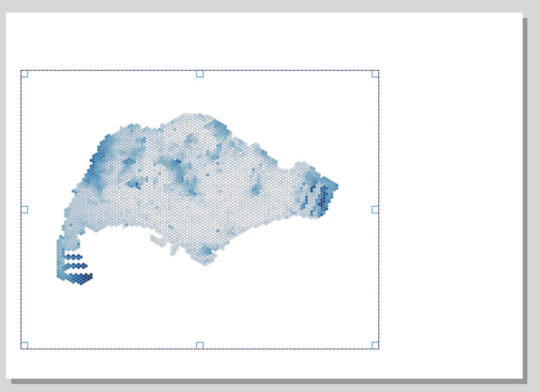
Task: Click empty white space inside the frame below the hex map
Action: coord(223,305)
